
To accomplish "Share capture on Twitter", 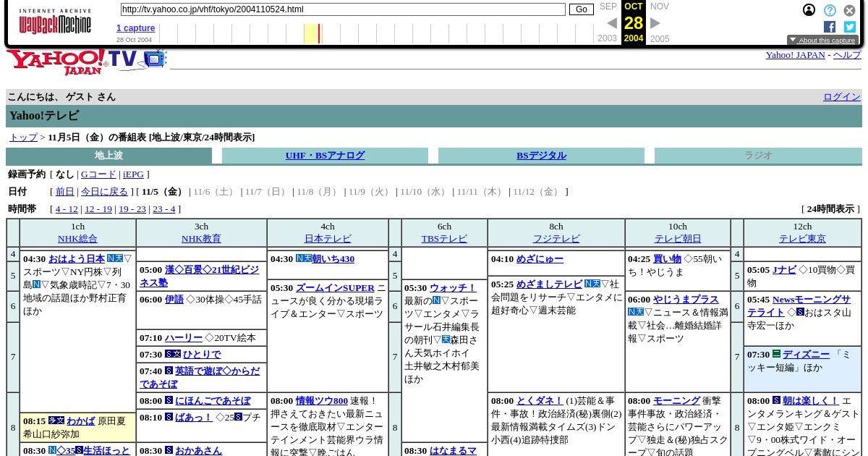I will tap(850, 27).
